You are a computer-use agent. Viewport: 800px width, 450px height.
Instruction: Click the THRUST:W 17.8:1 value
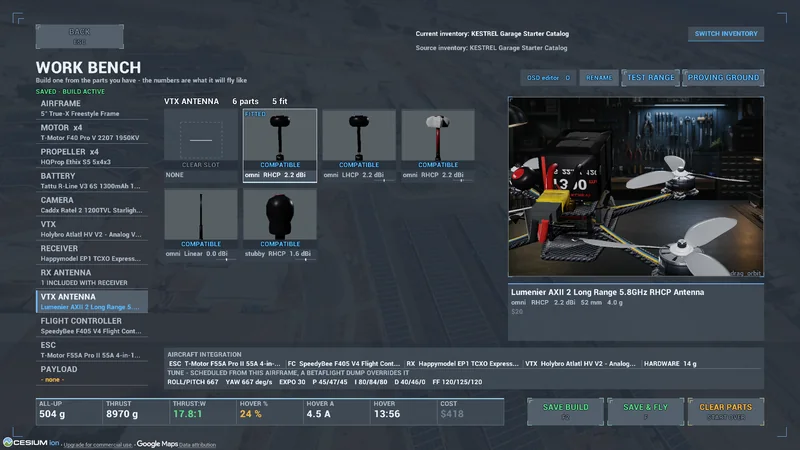pyautogui.click(x=187, y=414)
